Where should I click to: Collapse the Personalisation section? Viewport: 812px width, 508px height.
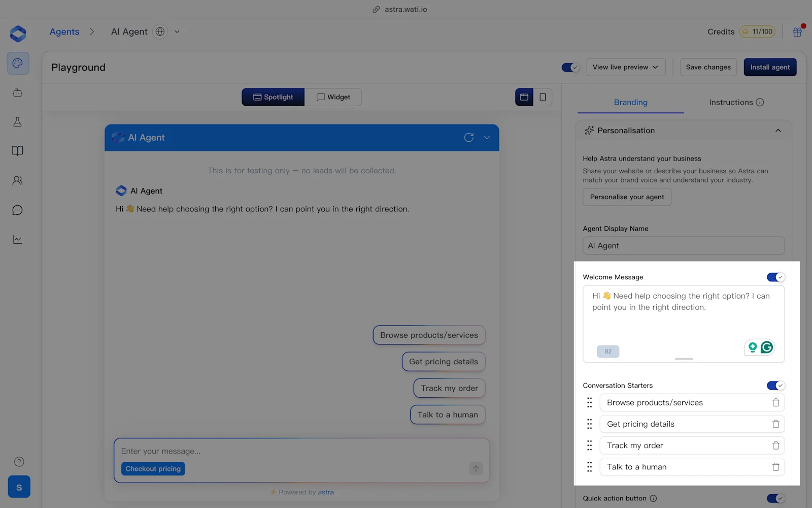coord(778,131)
